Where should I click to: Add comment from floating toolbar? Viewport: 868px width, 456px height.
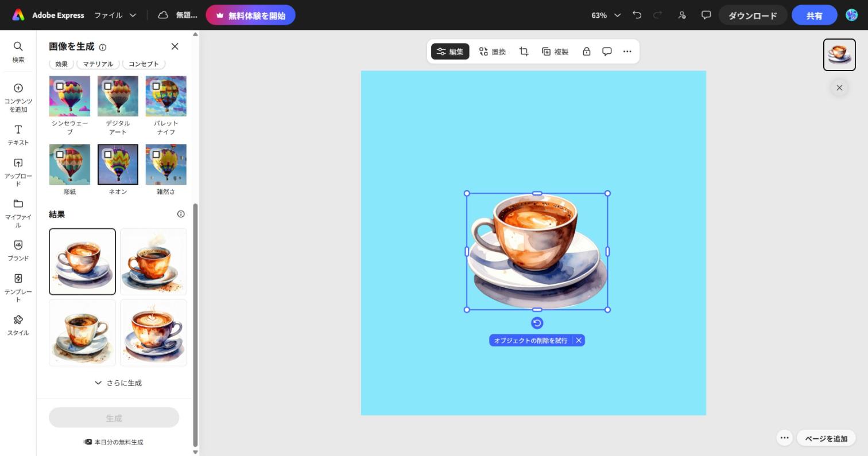pos(607,52)
